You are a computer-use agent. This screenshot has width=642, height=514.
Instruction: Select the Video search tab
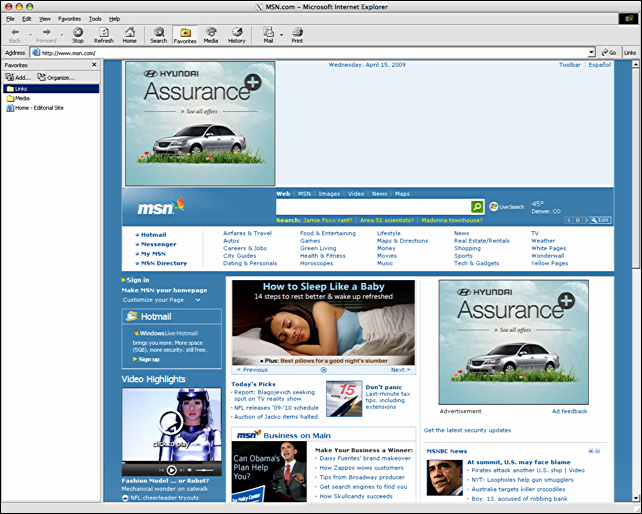pos(356,194)
